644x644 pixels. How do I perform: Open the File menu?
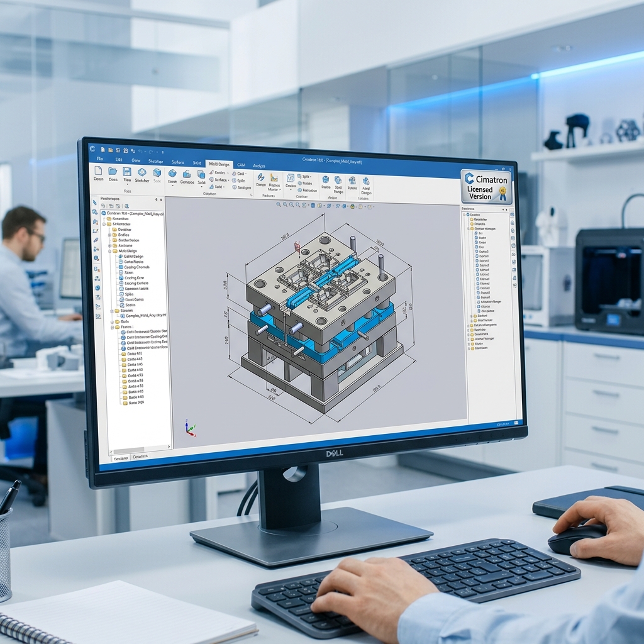tap(99, 158)
